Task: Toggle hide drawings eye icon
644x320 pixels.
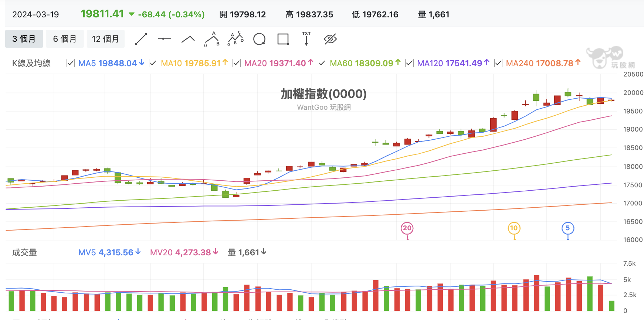Action: point(330,39)
